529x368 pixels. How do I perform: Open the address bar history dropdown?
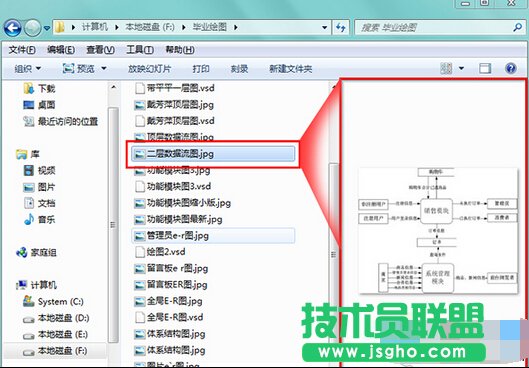[x=325, y=28]
